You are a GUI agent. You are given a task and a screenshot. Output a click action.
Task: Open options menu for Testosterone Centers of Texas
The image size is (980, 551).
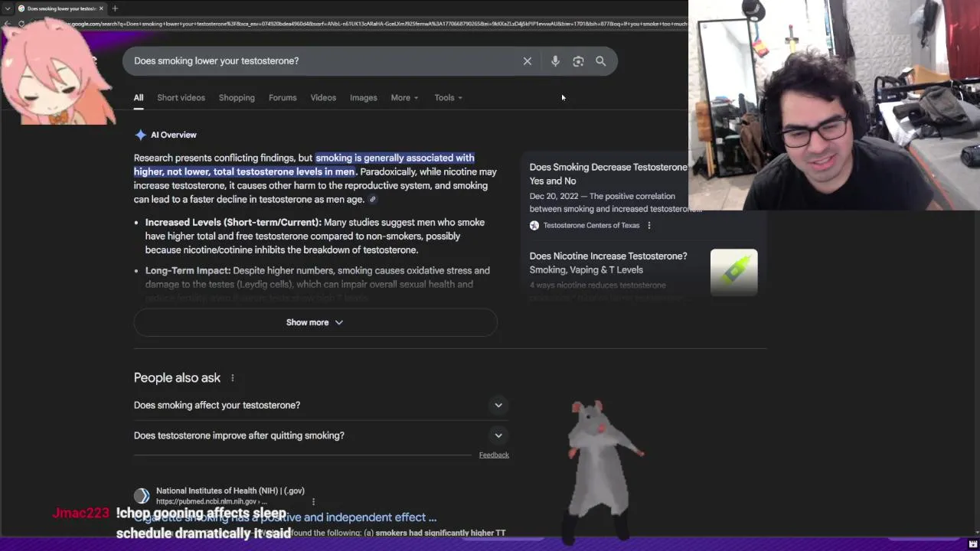tap(649, 225)
